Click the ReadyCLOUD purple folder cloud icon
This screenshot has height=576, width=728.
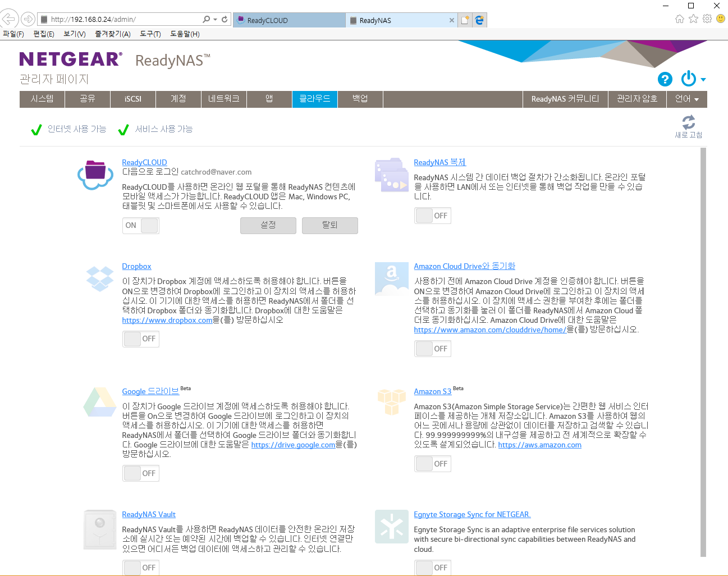[95, 175]
